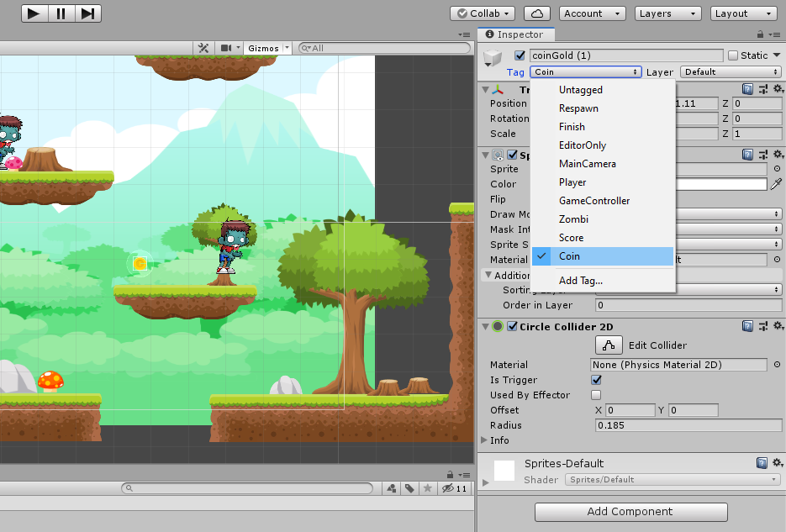Open the Static options dropdown arrow
This screenshot has height=532, width=786.
[777, 55]
